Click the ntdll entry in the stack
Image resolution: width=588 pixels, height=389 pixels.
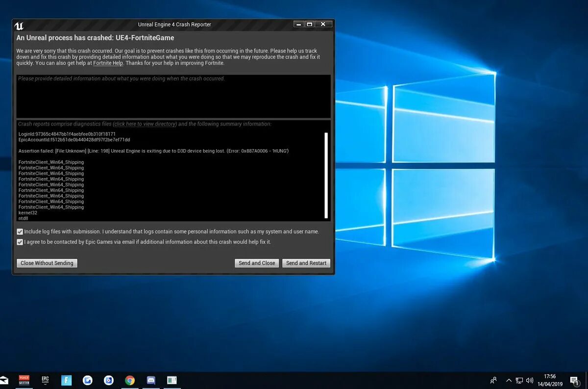point(24,219)
